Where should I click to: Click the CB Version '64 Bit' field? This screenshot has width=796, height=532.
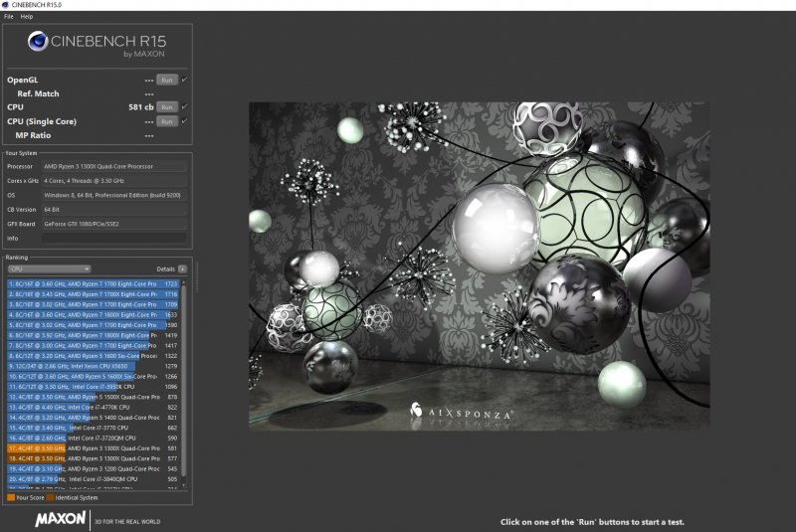click(x=114, y=210)
